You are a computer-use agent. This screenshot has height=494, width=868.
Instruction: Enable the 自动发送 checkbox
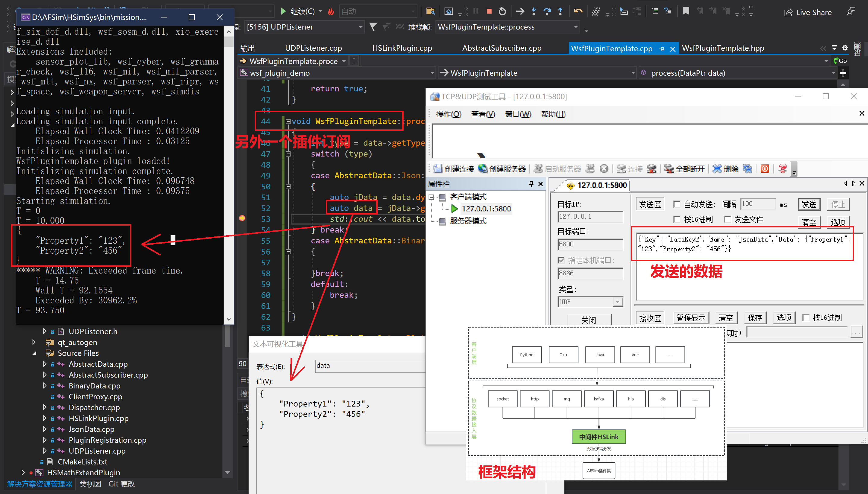coord(677,204)
